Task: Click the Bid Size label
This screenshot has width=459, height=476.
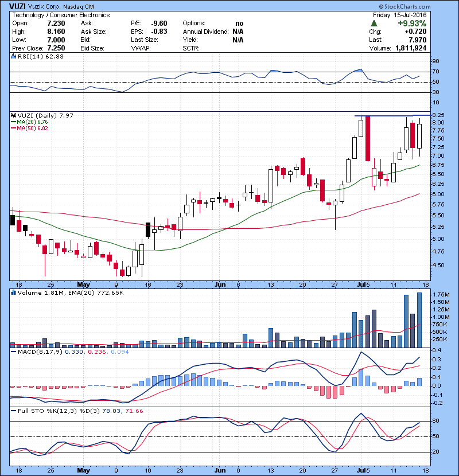Action: tap(92, 48)
